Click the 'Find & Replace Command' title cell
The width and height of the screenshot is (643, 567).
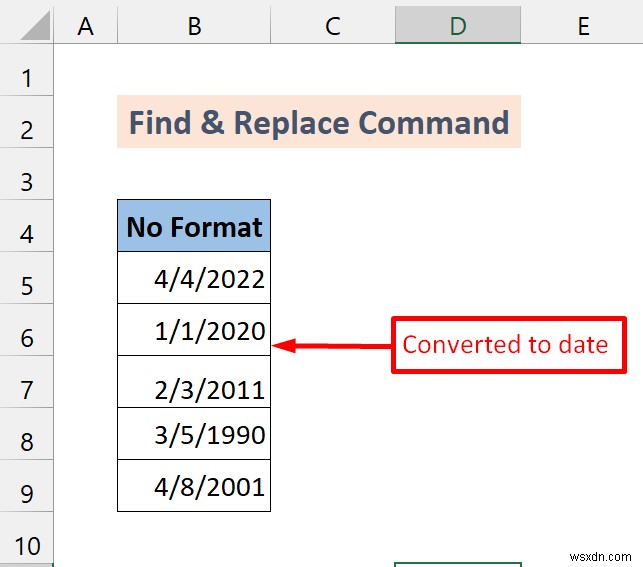point(319,122)
